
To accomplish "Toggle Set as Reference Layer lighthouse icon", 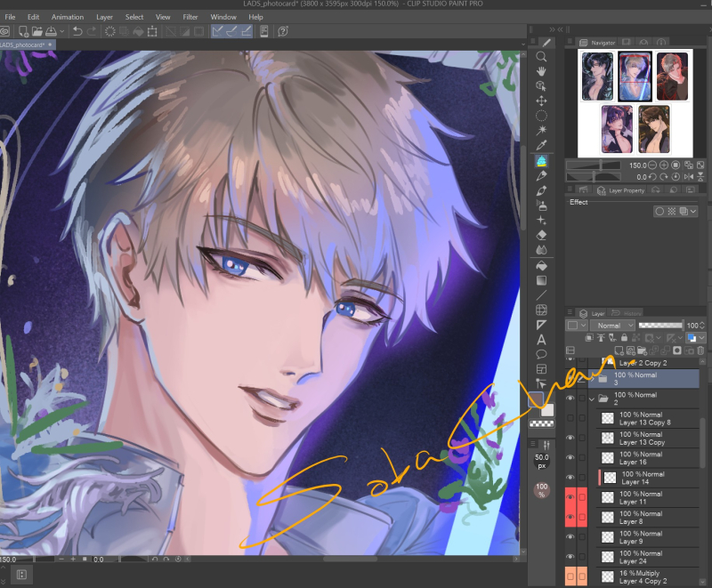I will 601,337.
